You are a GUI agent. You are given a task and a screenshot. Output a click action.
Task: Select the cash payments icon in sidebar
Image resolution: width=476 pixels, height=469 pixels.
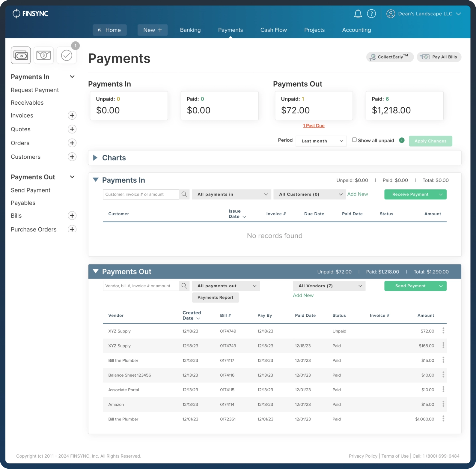pos(21,55)
